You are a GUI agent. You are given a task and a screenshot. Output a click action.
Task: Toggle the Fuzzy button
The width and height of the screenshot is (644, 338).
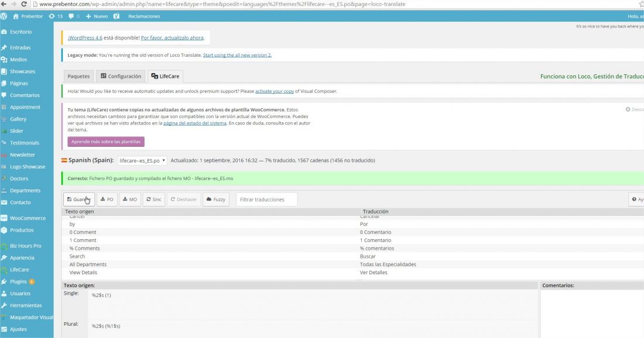[216, 199]
